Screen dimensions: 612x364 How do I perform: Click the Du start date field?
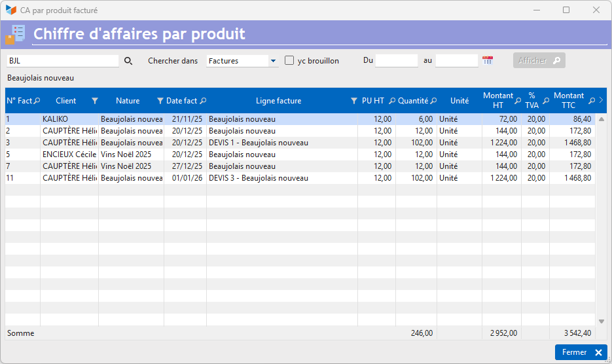396,60
